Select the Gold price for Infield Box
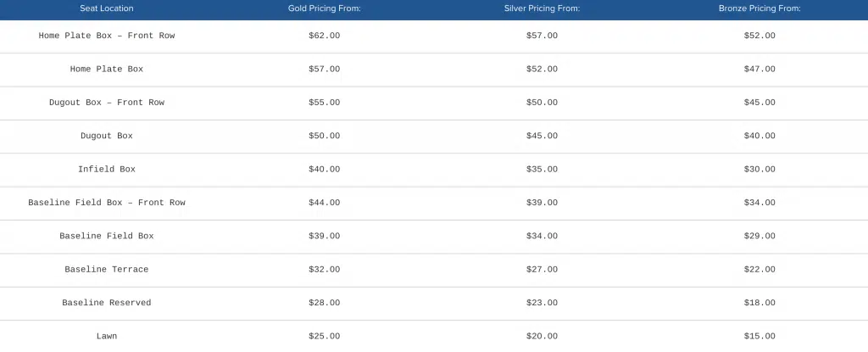 325,170
